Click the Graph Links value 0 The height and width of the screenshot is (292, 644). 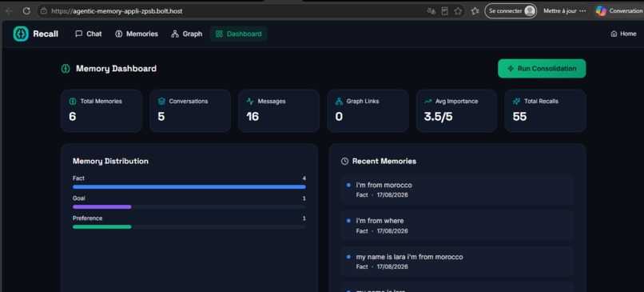(x=339, y=117)
